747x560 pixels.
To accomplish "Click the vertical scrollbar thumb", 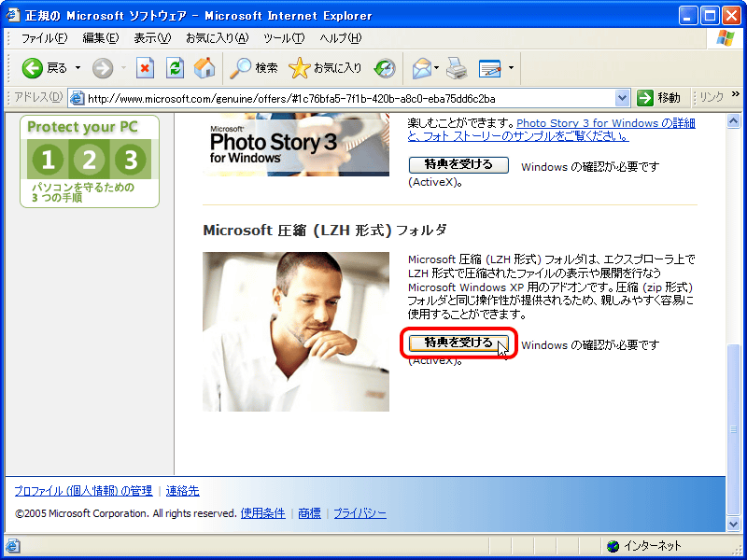I will tap(734, 429).
